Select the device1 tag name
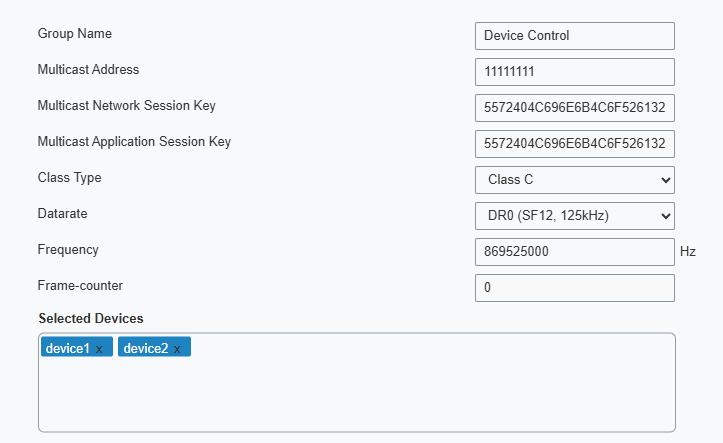Screen dimensions: 723x443 (68, 349)
